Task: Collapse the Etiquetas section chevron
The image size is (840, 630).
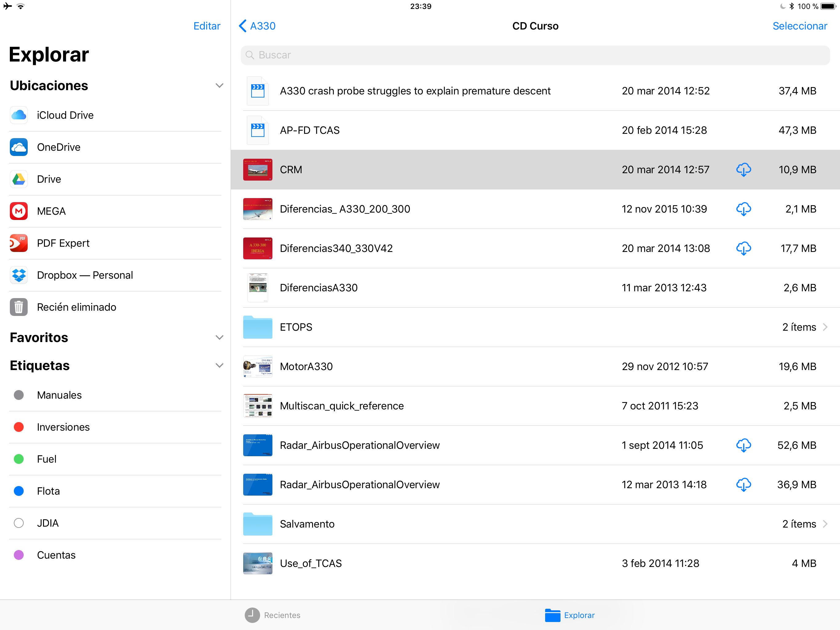Action: pyautogui.click(x=219, y=365)
